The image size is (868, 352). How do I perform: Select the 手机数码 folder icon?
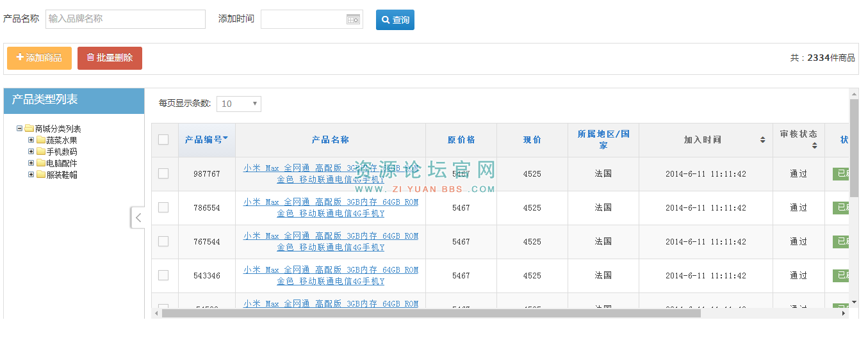point(40,152)
